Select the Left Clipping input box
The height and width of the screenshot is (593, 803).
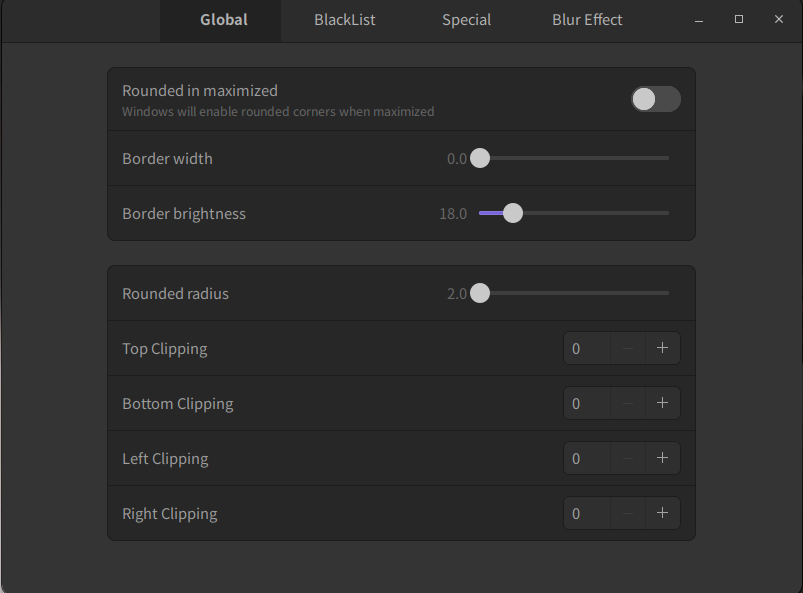tap(587, 458)
